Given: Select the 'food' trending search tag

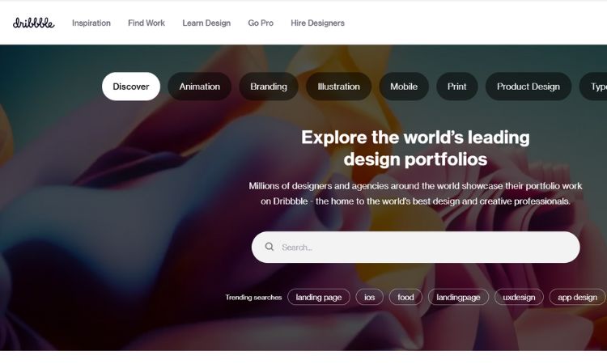Looking at the screenshot, I should (x=405, y=297).
